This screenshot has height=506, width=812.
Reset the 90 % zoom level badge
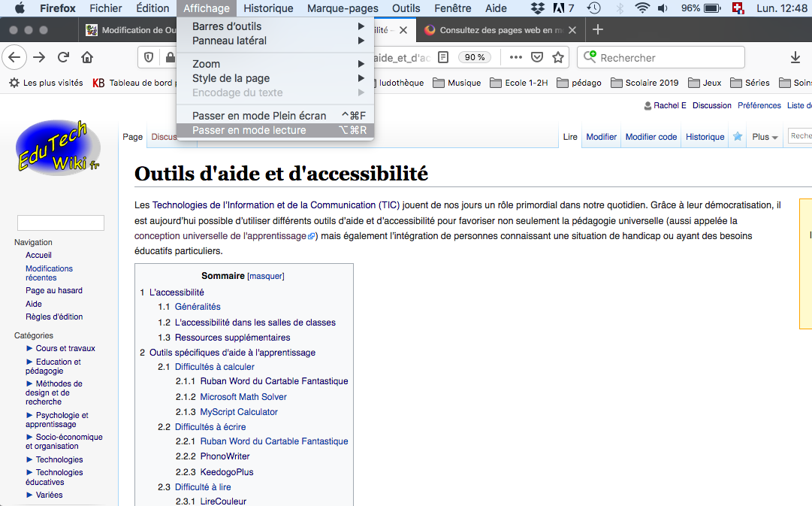[x=475, y=58]
